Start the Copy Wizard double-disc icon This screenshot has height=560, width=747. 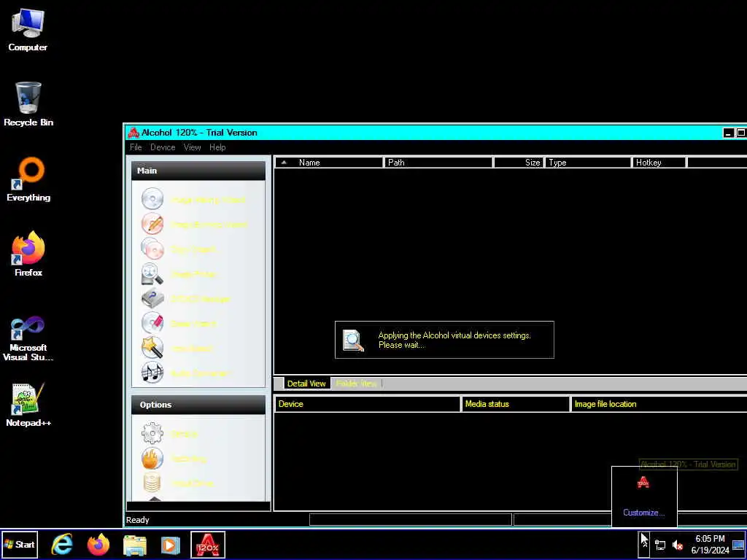point(152,249)
